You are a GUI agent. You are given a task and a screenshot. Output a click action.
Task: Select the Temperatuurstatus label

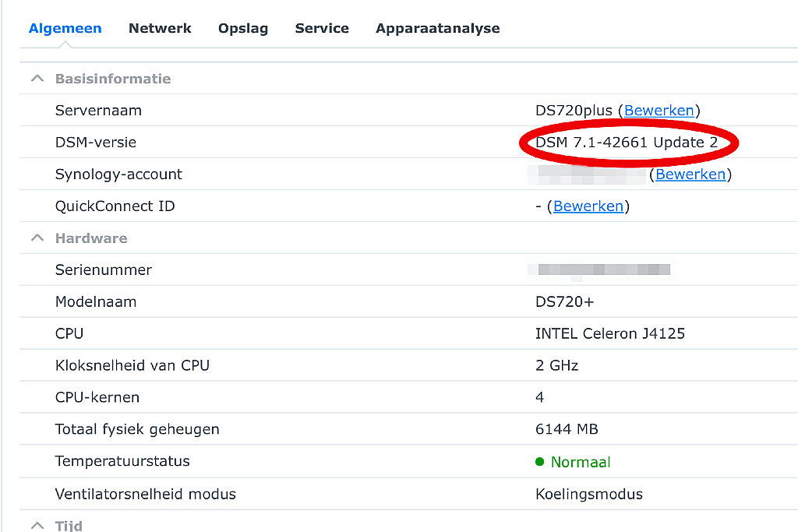pos(122,461)
